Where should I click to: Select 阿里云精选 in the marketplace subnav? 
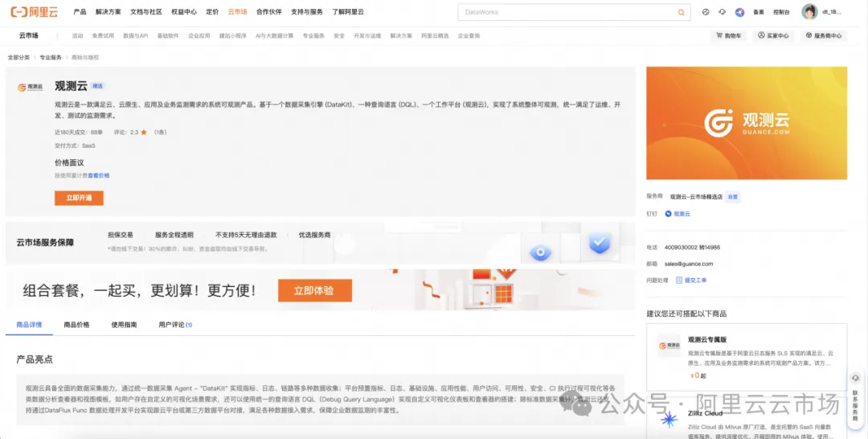click(435, 35)
